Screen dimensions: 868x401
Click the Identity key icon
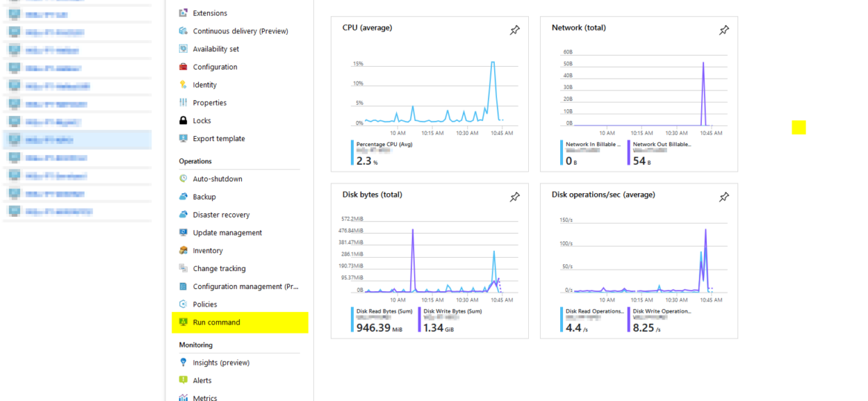183,85
